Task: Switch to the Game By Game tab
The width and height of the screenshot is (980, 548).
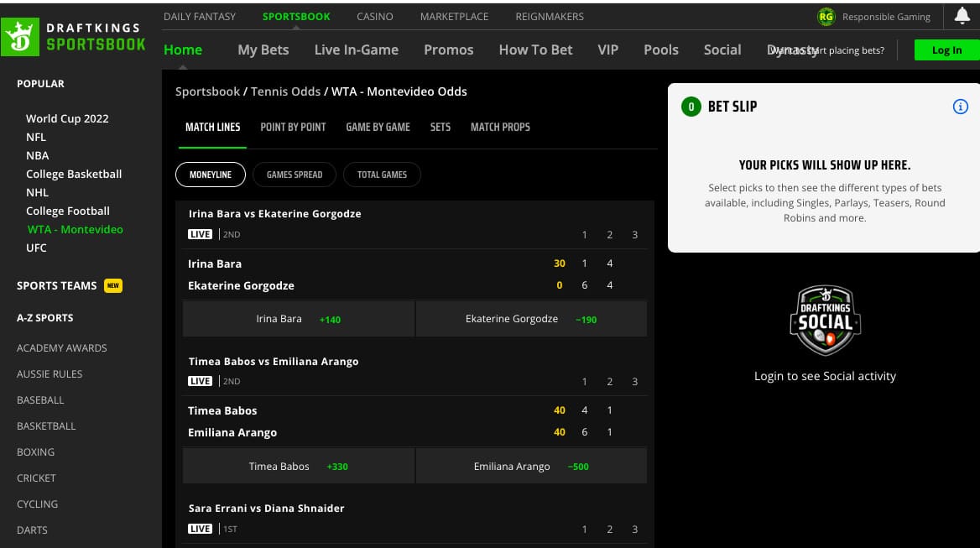Action: point(378,128)
